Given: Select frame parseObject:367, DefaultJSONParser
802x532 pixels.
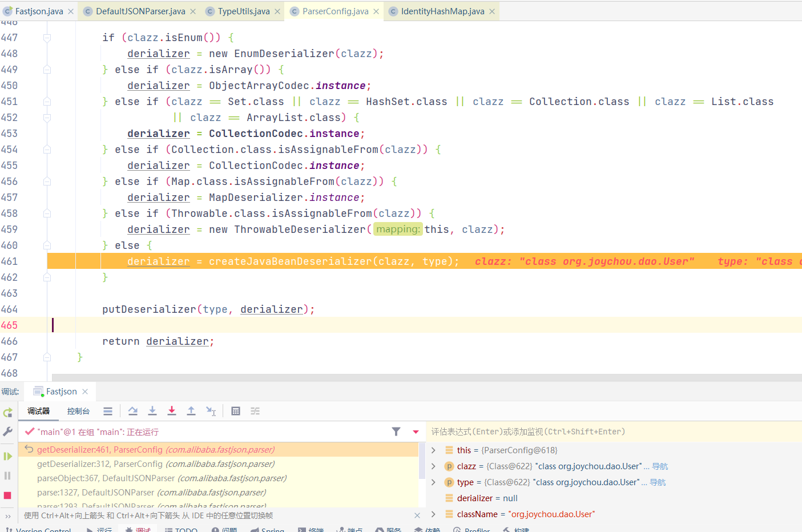Looking at the screenshot, I should coord(219,478).
